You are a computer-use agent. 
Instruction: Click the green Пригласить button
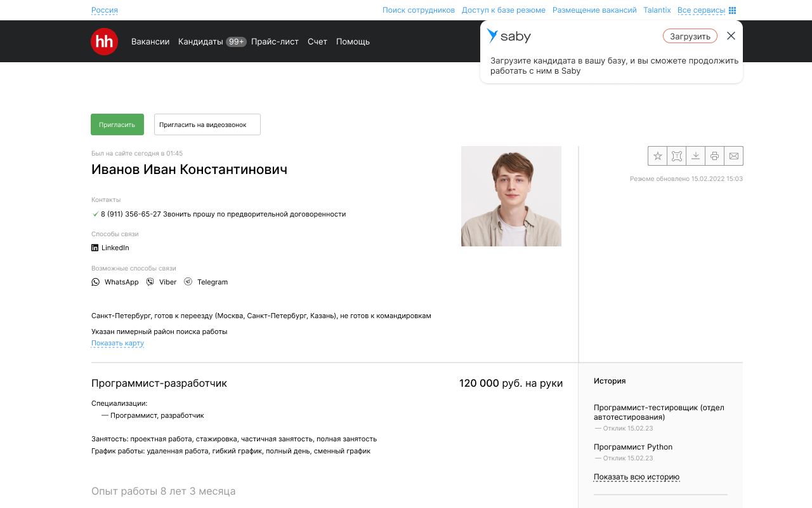117,124
